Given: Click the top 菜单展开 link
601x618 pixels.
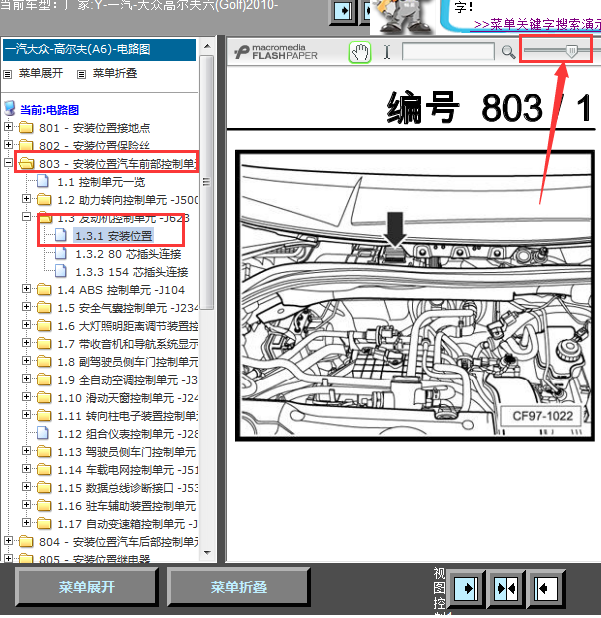Looking at the screenshot, I should point(41,73).
